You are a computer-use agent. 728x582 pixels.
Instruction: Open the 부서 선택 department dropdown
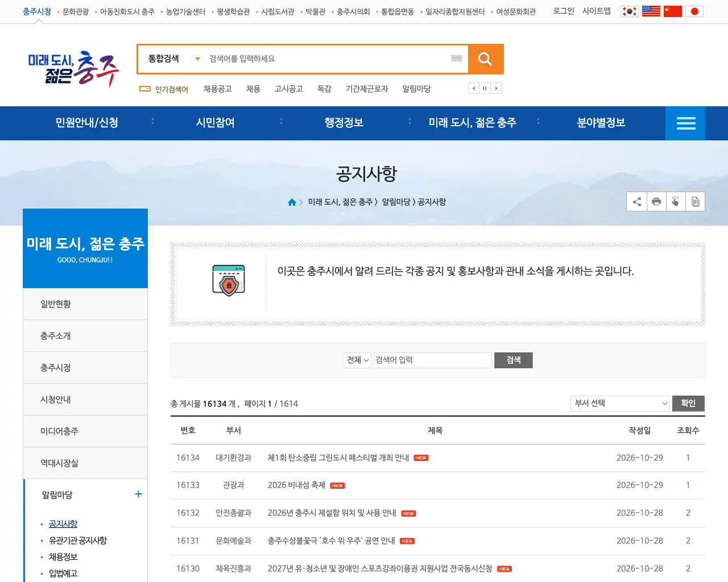coord(620,404)
